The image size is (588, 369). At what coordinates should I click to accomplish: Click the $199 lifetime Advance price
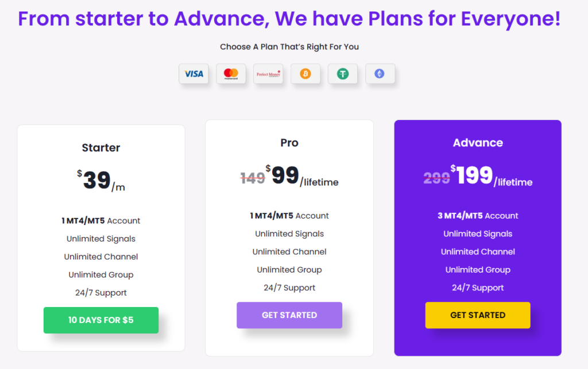492,176
